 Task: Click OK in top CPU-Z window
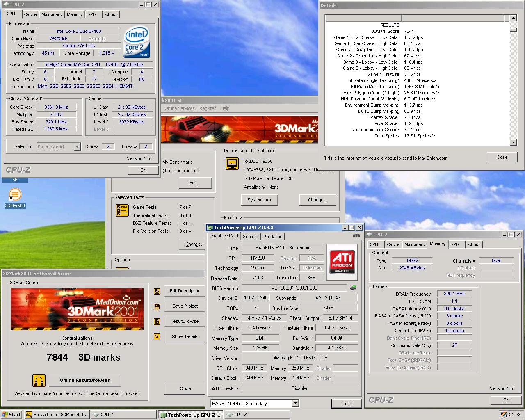point(143,170)
